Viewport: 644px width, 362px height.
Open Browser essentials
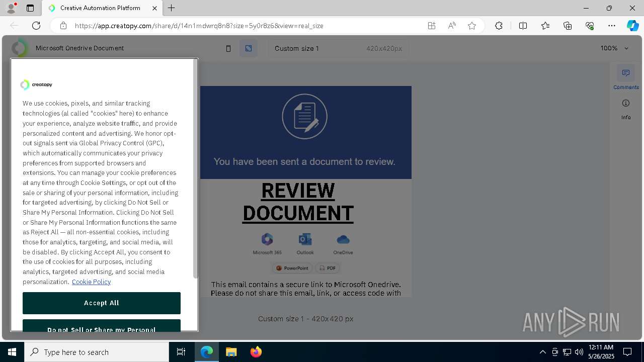coord(590,26)
